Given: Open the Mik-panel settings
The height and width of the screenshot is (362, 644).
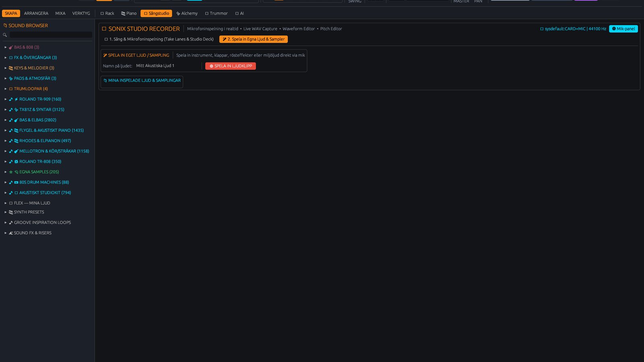Looking at the screenshot, I should [623, 29].
